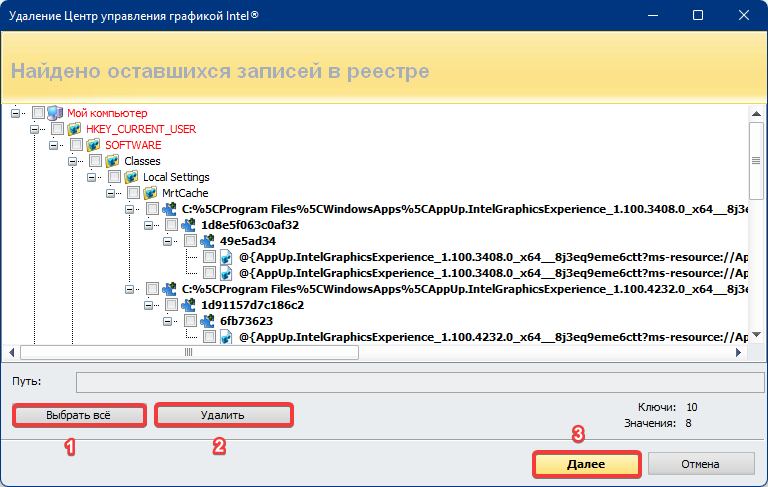
Task: Click Далее to proceed
Action: coord(586,464)
